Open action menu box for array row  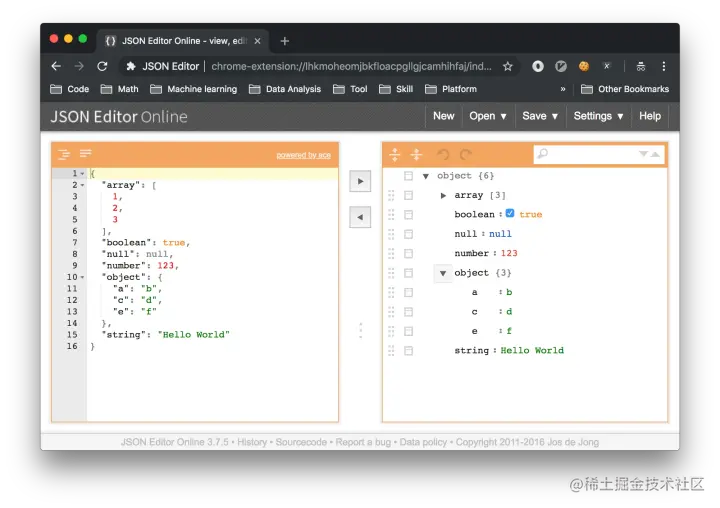click(x=408, y=195)
